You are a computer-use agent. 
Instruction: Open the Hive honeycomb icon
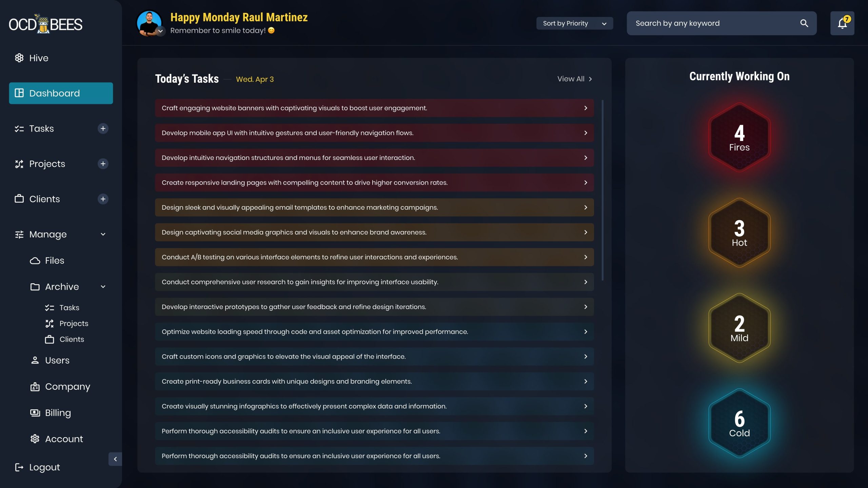click(x=19, y=58)
